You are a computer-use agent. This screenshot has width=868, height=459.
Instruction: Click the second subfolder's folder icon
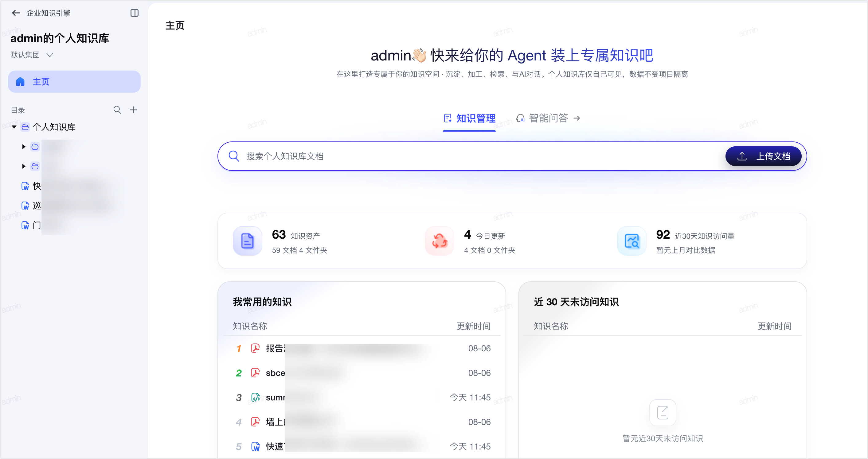click(x=35, y=166)
